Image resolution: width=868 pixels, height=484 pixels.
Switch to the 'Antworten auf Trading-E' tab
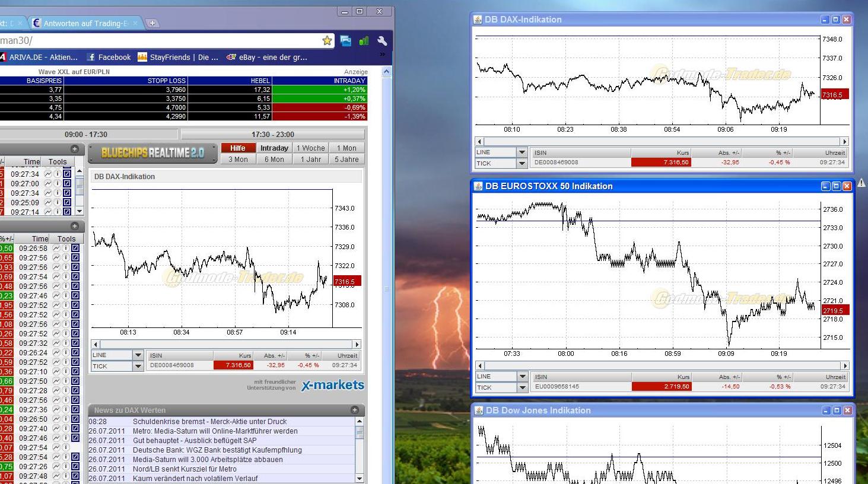[85, 23]
